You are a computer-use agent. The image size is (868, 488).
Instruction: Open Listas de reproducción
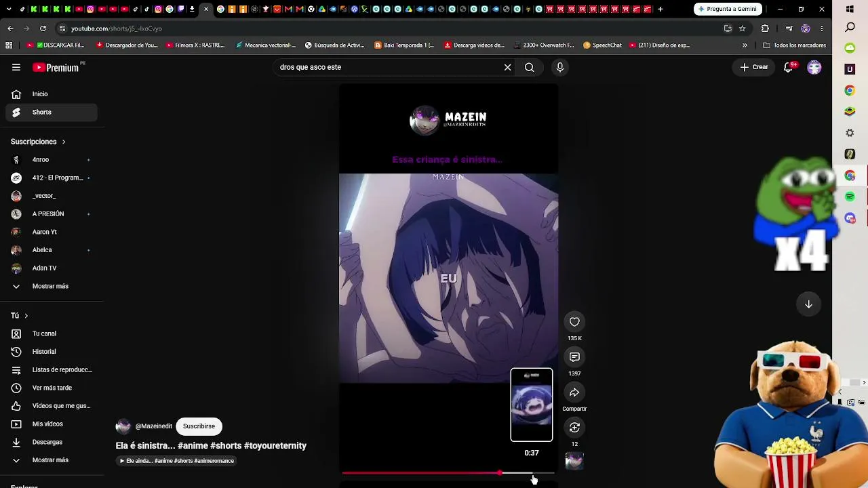pos(52,370)
